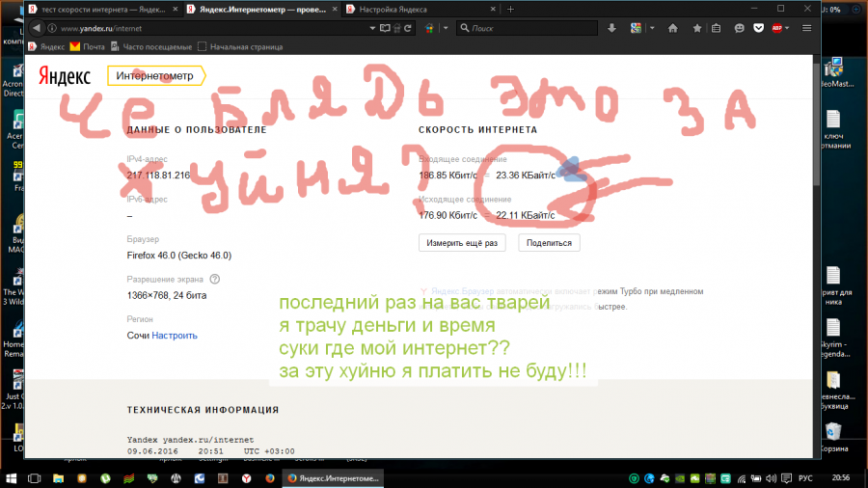Open File Explorer from taskbar
The width and height of the screenshot is (868, 488).
pyautogui.click(x=58, y=478)
